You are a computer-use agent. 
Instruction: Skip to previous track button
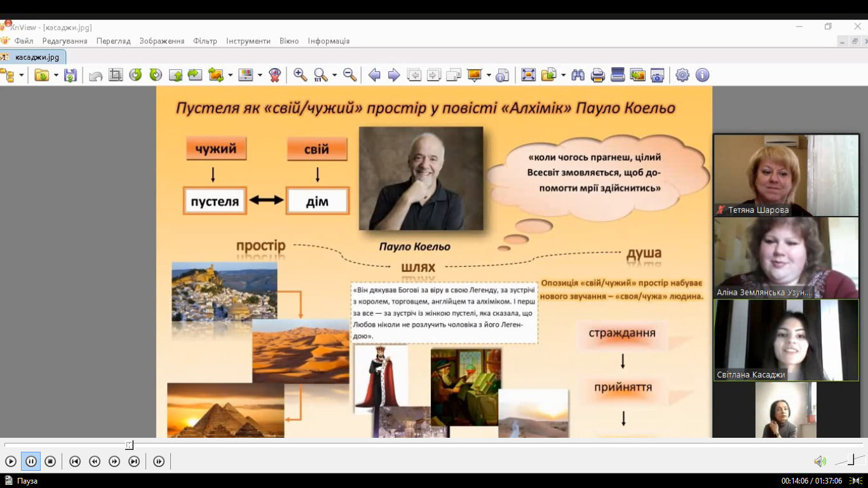75,461
